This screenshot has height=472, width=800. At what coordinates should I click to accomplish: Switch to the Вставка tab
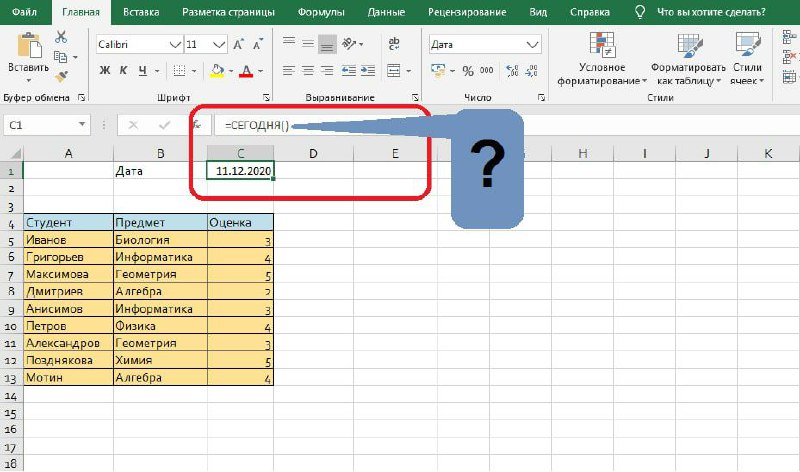click(x=141, y=12)
